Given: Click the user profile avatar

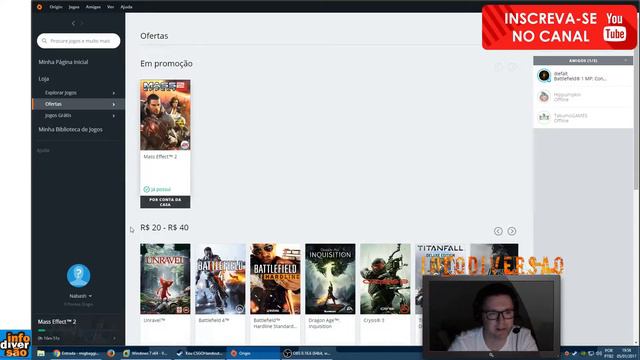Looking at the screenshot, I should click(78, 276).
